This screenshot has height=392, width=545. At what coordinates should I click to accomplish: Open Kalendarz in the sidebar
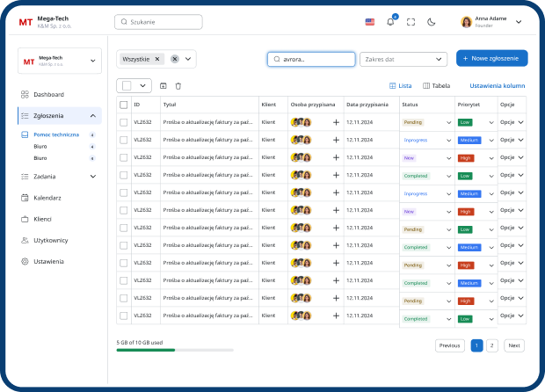click(x=47, y=198)
